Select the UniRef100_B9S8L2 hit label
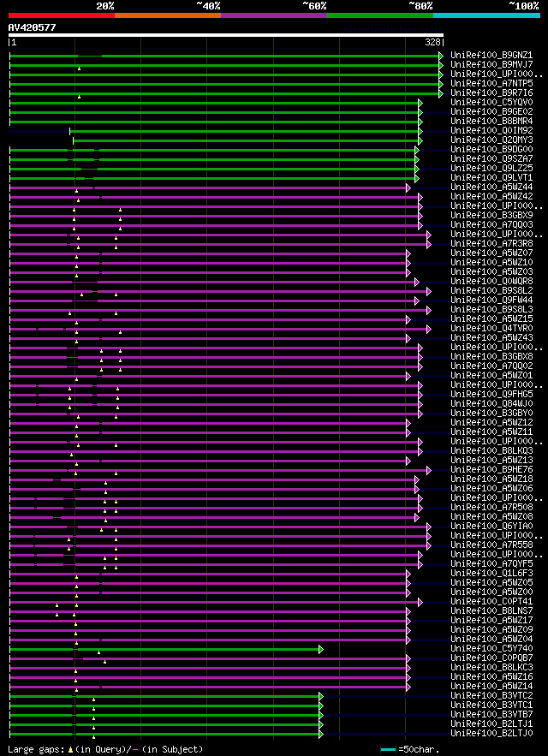The height and width of the screenshot is (756, 548). tap(491, 291)
